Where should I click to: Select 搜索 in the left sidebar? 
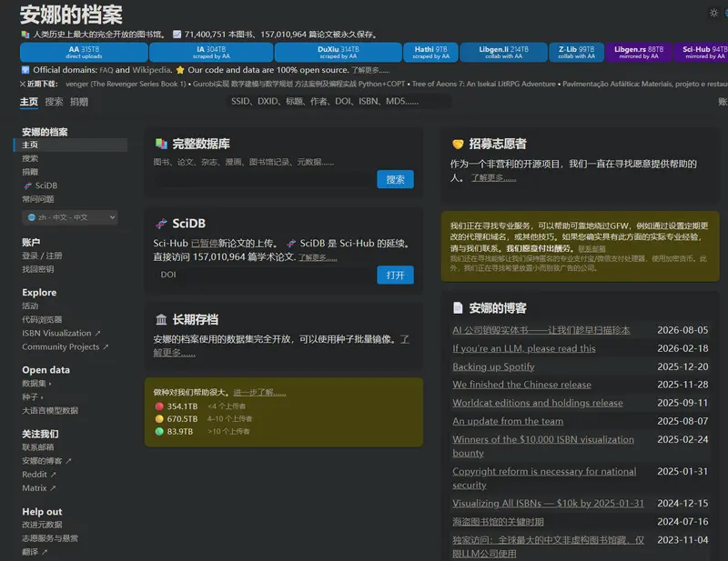pyautogui.click(x=30, y=158)
